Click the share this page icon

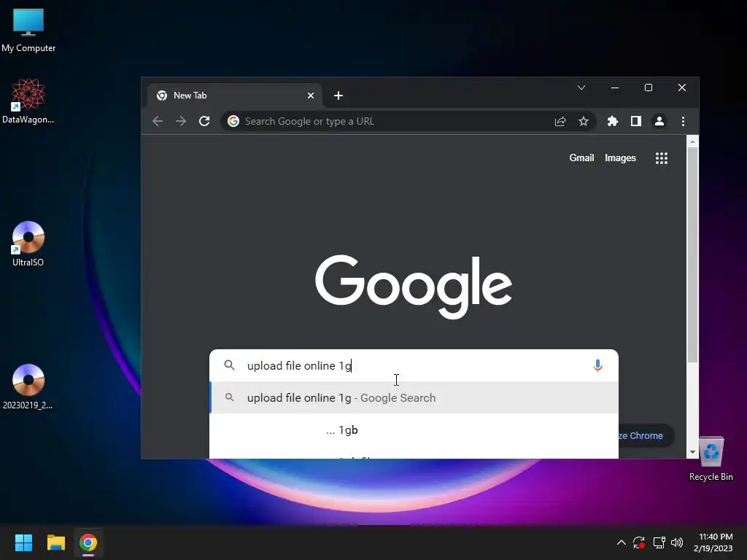(560, 122)
